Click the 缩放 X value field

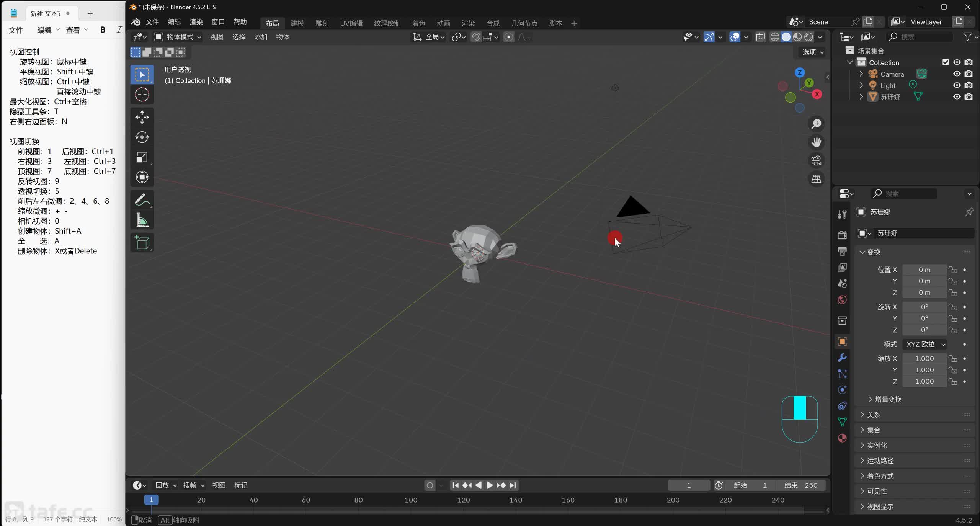tap(924, 359)
